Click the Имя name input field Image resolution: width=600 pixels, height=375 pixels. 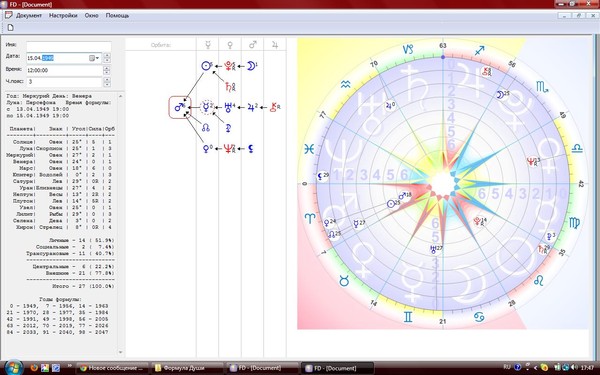(68, 46)
